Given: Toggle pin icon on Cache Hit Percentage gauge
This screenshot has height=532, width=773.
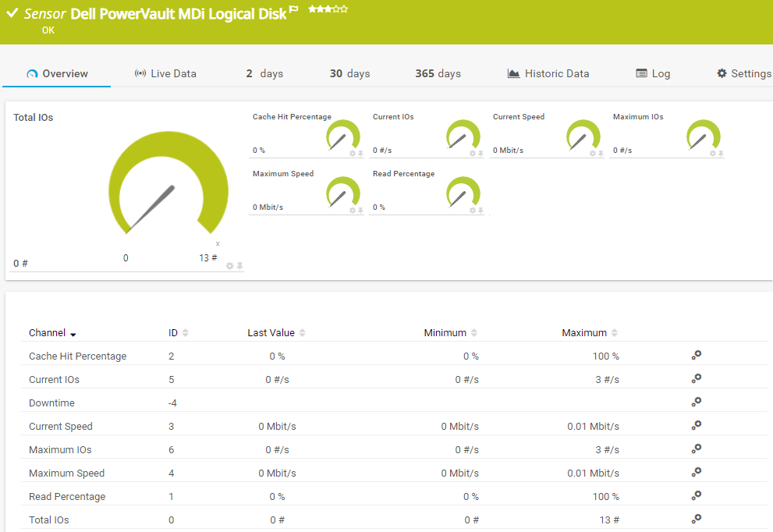Looking at the screenshot, I should [x=360, y=154].
